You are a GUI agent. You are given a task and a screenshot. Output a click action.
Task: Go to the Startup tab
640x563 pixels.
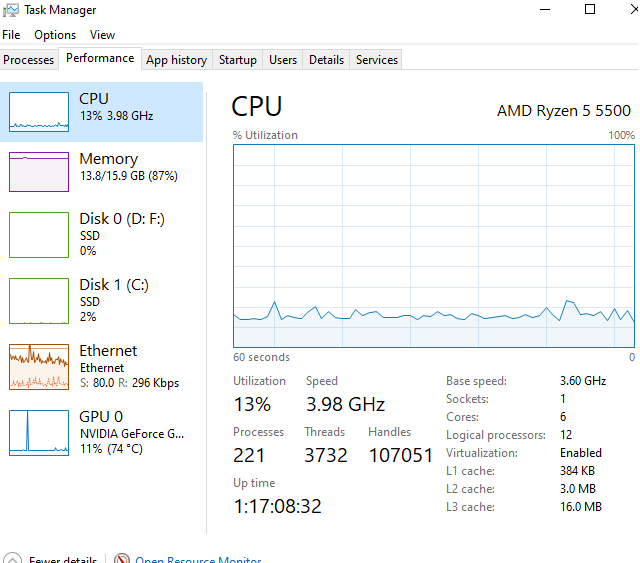pos(237,60)
